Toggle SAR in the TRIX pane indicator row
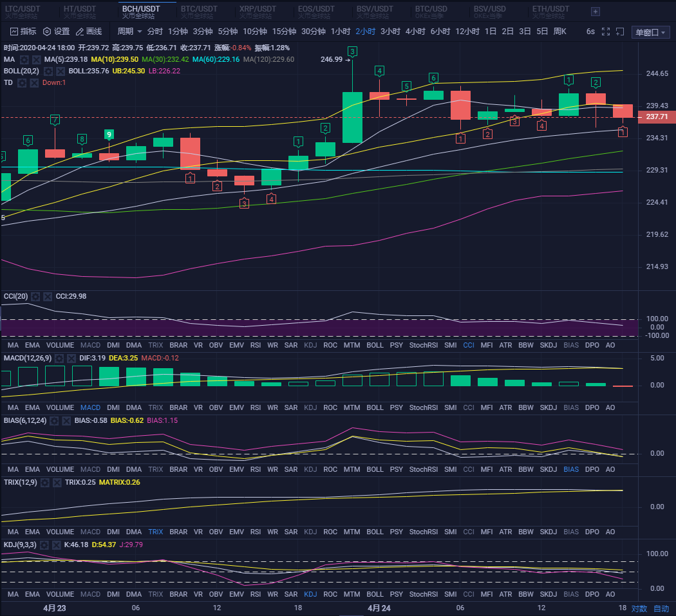This screenshot has height=616, width=676. coord(291,532)
